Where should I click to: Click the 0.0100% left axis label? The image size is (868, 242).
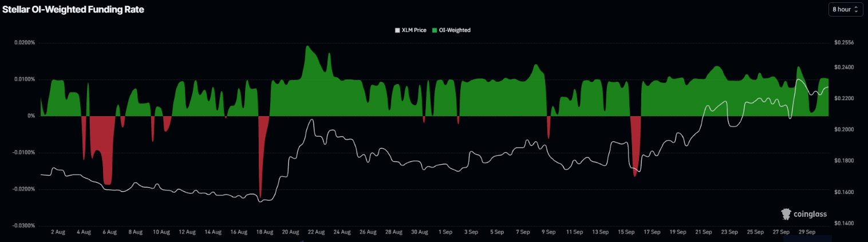pyautogui.click(x=24, y=80)
